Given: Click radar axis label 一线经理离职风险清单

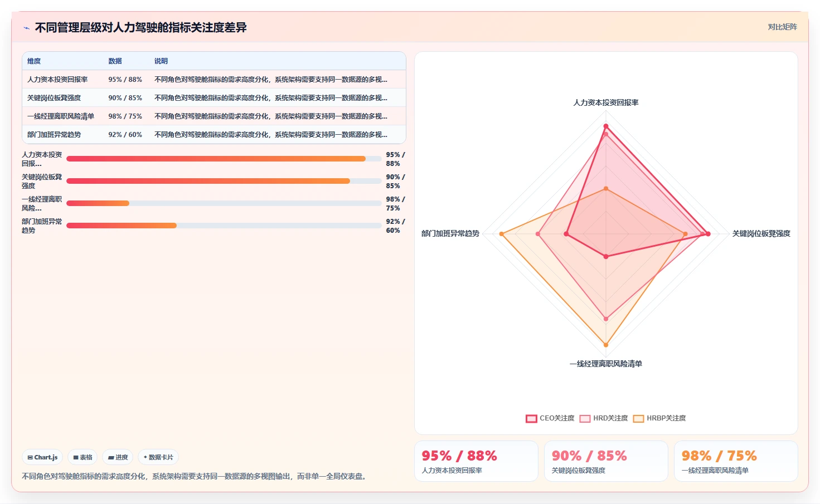Looking at the screenshot, I should coord(606,364).
